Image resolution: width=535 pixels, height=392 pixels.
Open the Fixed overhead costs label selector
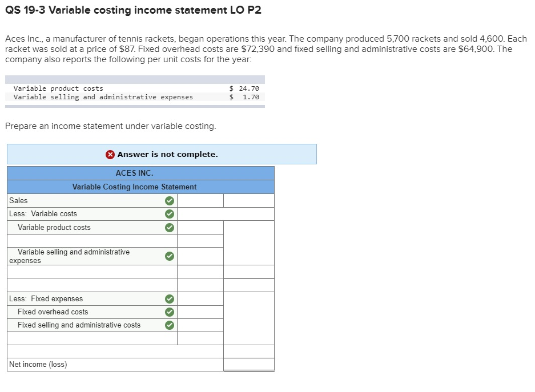point(86,312)
